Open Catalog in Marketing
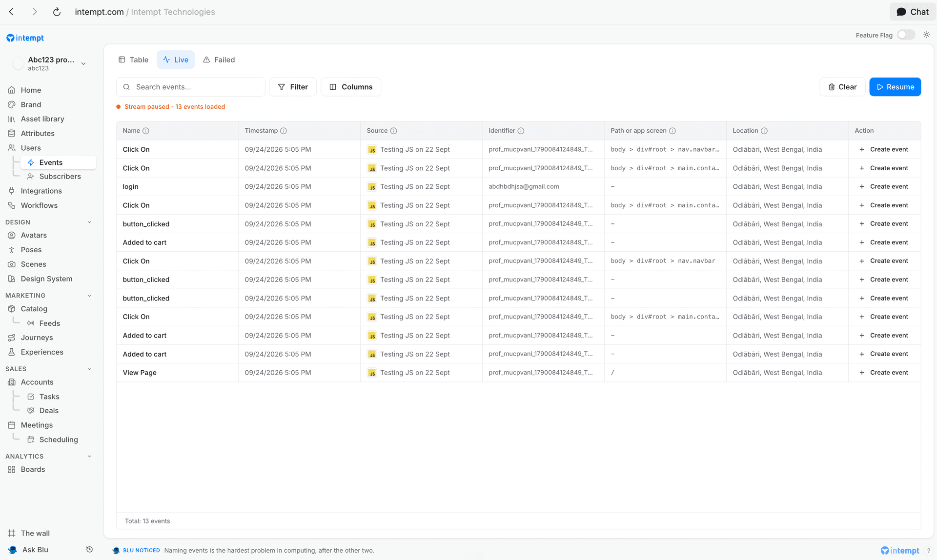937x560 pixels. click(34, 309)
